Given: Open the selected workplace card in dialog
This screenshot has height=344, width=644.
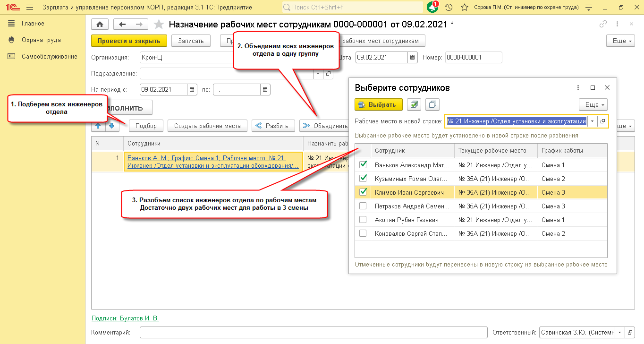Looking at the screenshot, I should [603, 121].
